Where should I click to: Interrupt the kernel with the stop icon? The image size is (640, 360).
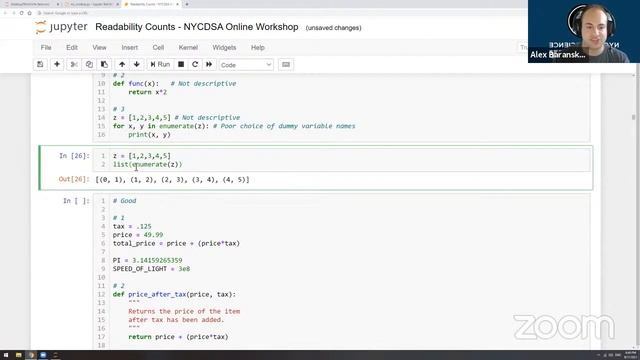[181, 64]
